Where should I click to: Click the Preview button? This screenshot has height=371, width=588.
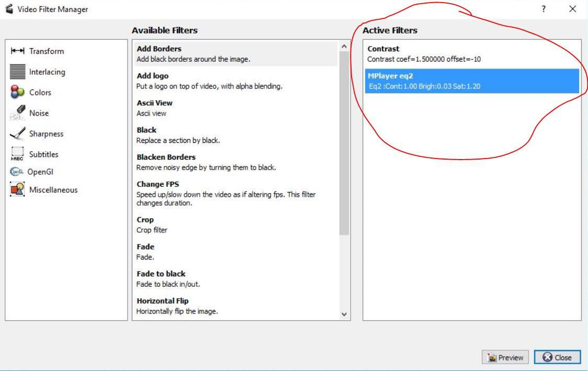[x=505, y=357]
